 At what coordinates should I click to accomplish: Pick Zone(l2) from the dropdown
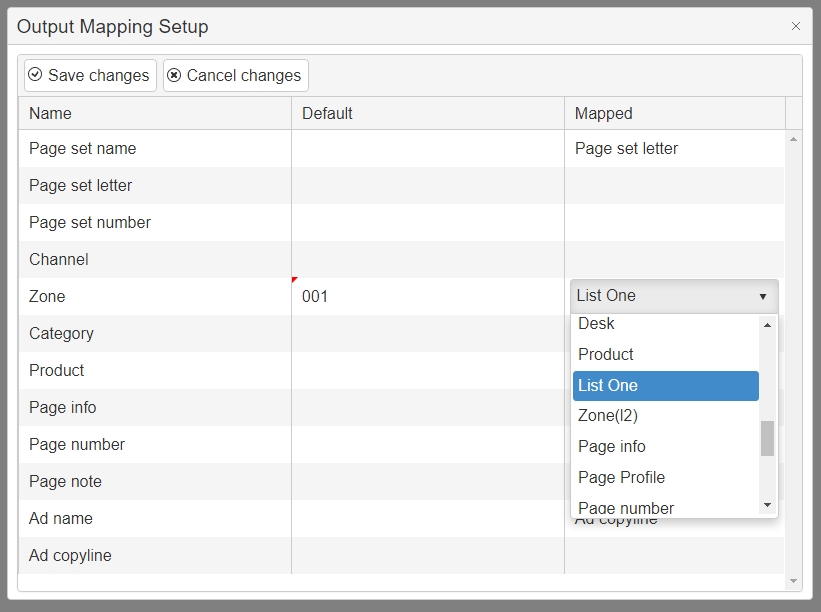click(608, 416)
